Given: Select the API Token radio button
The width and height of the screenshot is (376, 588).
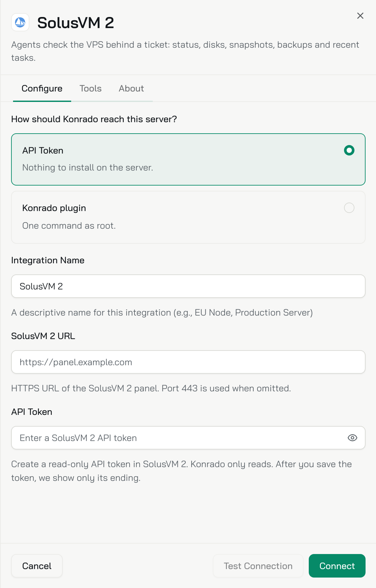Looking at the screenshot, I should (349, 150).
